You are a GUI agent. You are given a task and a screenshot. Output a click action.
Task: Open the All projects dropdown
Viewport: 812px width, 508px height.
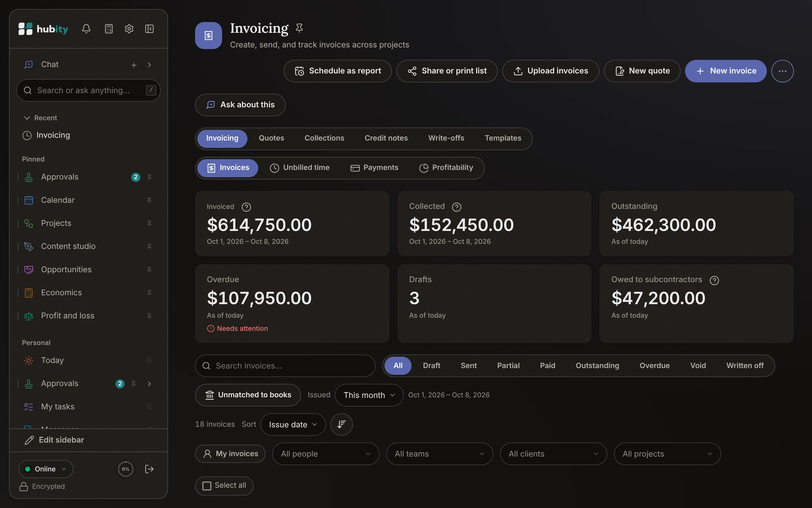667,454
